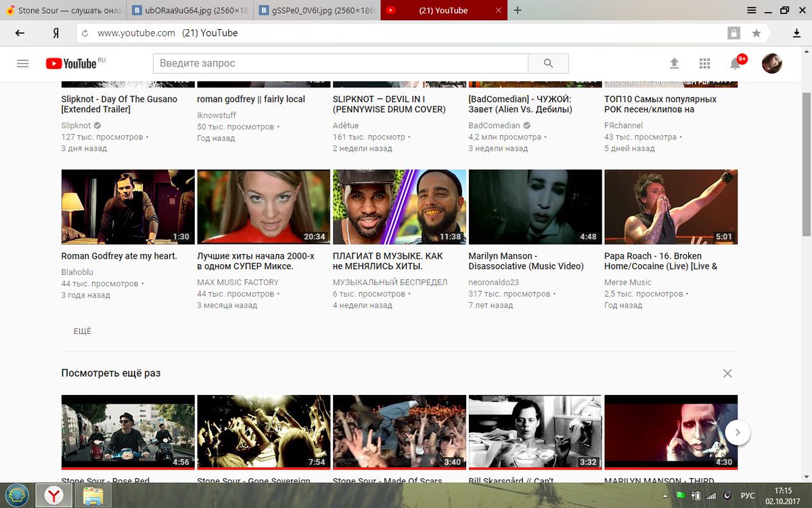The width and height of the screenshot is (812, 508).
Task: Open the notifications bell with 9+ badge
Action: (x=736, y=63)
